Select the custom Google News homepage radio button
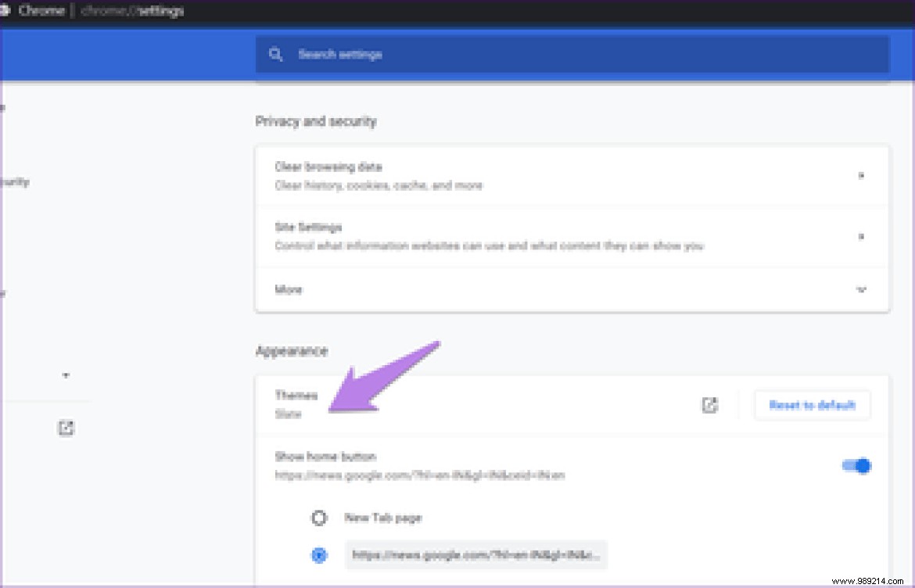 pyautogui.click(x=318, y=555)
